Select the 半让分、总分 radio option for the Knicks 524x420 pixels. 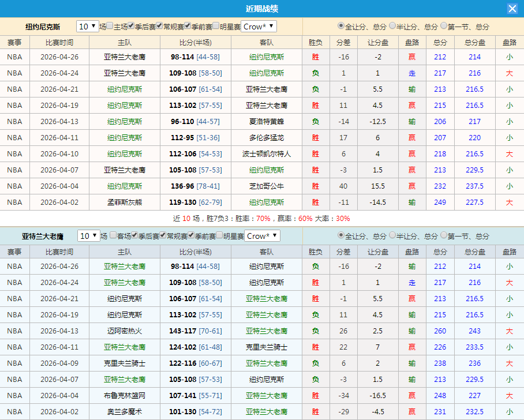click(x=391, y=26)
